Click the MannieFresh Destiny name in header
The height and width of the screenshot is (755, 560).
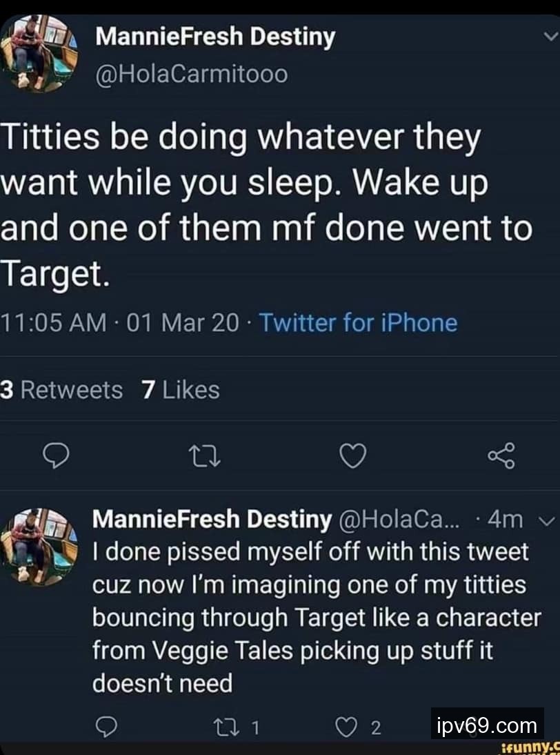click(x=214, y=37)
